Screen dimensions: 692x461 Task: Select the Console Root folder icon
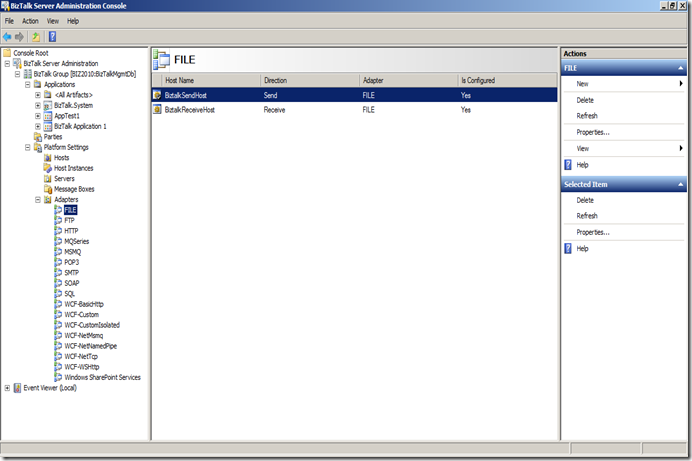(x=7, y=53)
